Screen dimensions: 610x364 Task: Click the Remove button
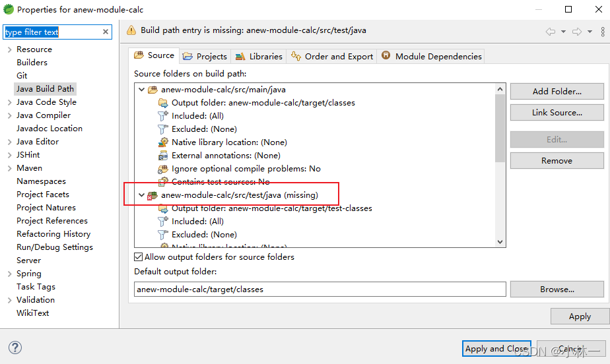click(x=557, y=160)
